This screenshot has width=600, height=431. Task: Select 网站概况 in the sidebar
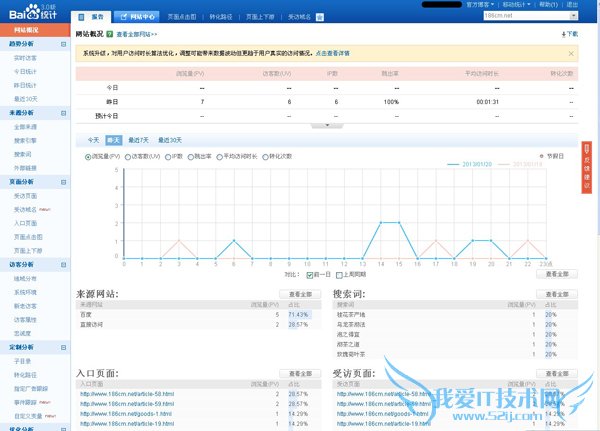(x=35, y=30)
